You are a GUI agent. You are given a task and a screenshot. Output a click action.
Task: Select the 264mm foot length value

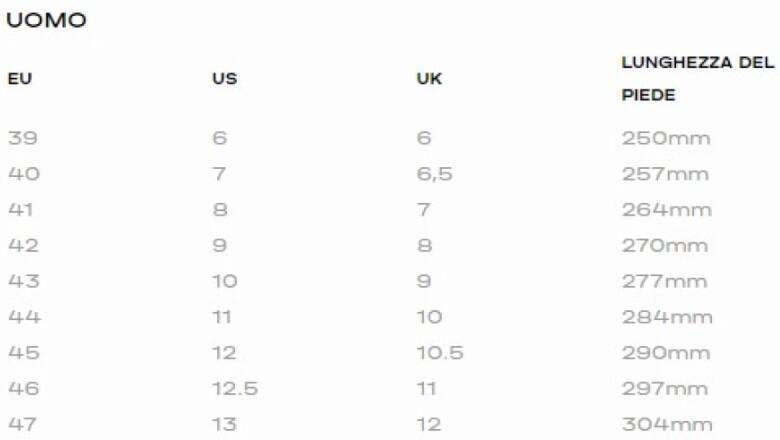pos(666,210)
